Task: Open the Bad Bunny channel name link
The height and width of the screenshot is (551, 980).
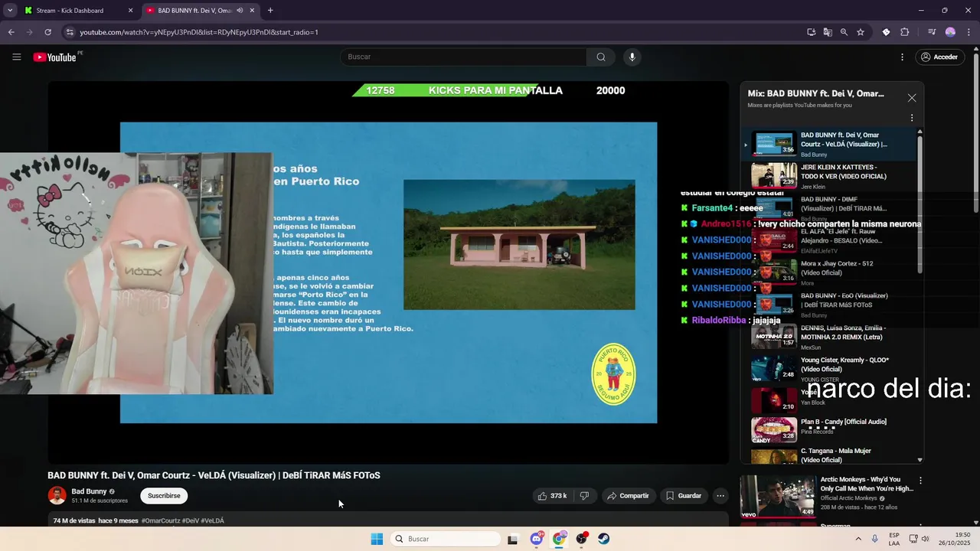Action: (89, 491)
